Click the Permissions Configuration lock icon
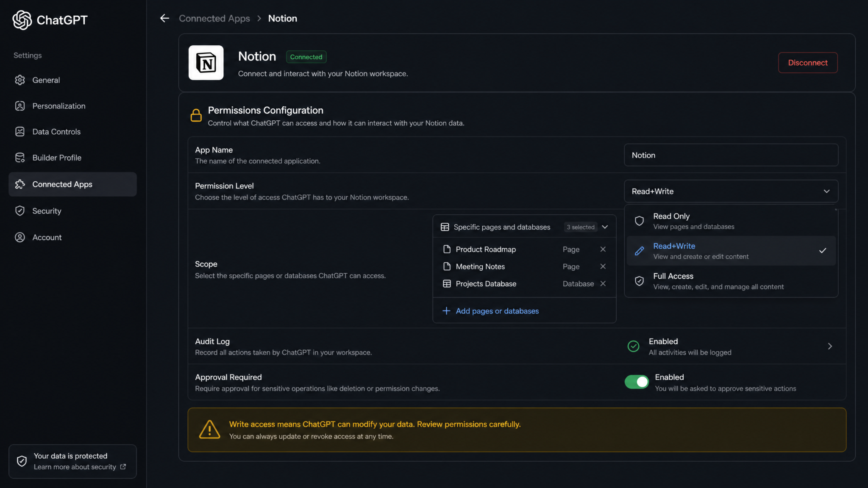This screenshot has height=488, width=868. [x=196, y=115]
